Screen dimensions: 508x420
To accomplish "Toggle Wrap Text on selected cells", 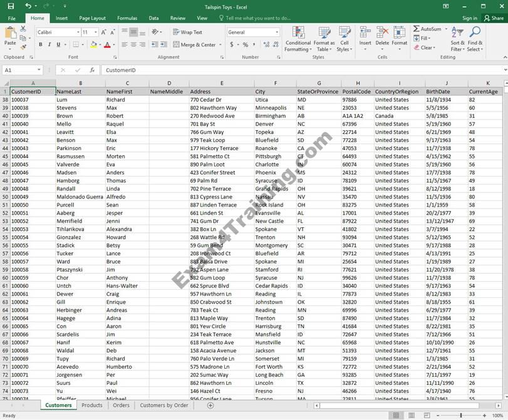I will (x=187, y=32).
